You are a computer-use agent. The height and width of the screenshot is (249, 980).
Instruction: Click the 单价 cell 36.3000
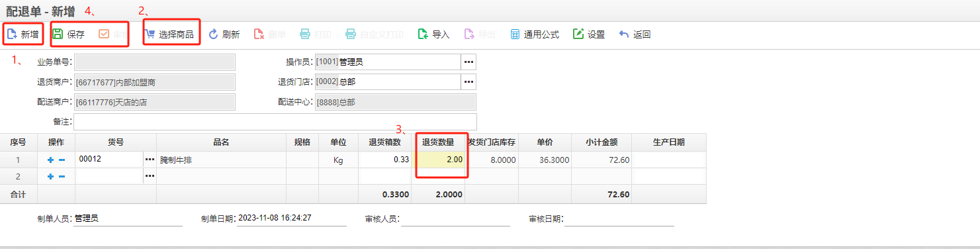(545, 160)
